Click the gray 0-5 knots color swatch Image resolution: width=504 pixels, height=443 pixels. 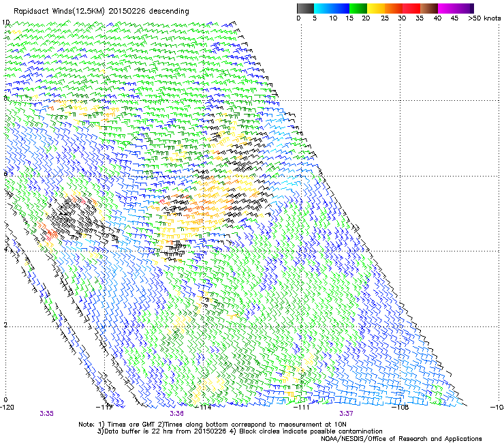point(305,8)
